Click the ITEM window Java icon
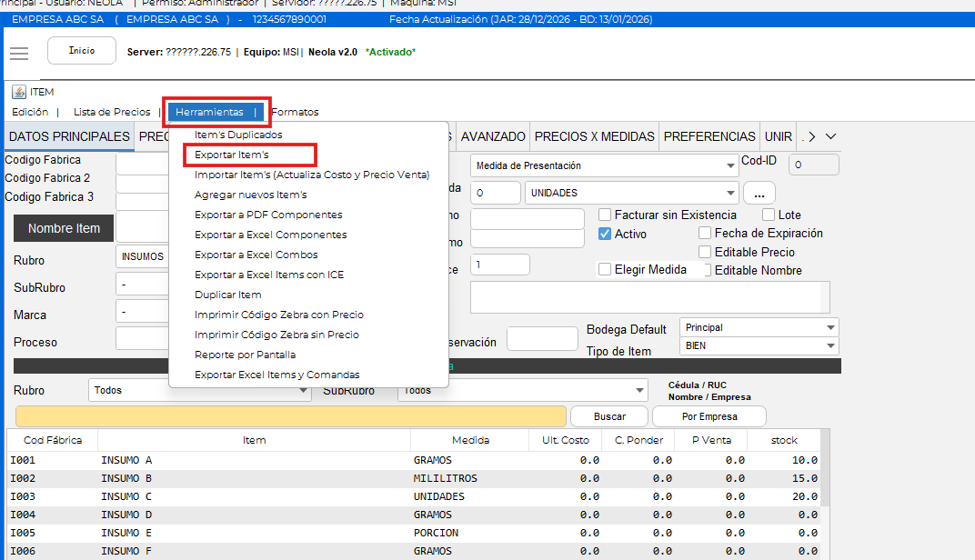Viewport: 975px width, 560px height. click(18, 92)
